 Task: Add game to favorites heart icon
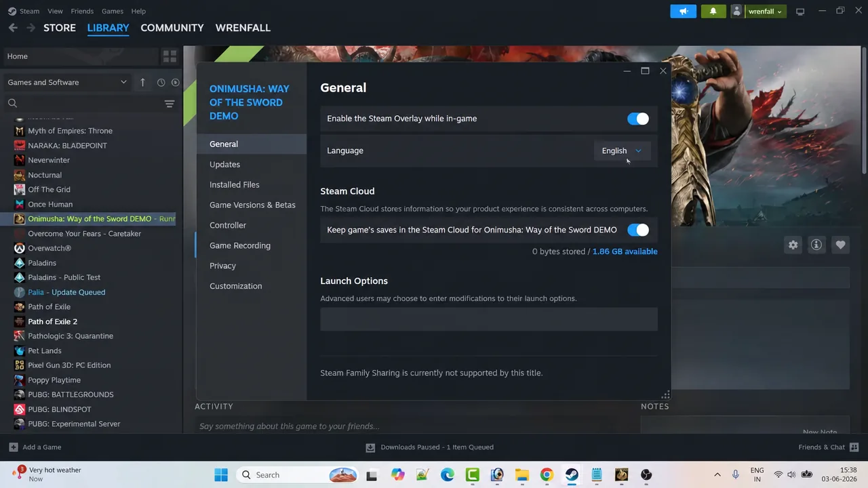point(840,245)
